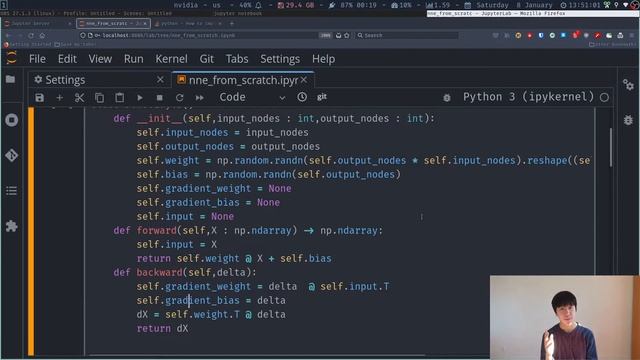Place cursor on 'self.gradient_weight = None' line
The image size is (640, 360).
tap(214, 189)
